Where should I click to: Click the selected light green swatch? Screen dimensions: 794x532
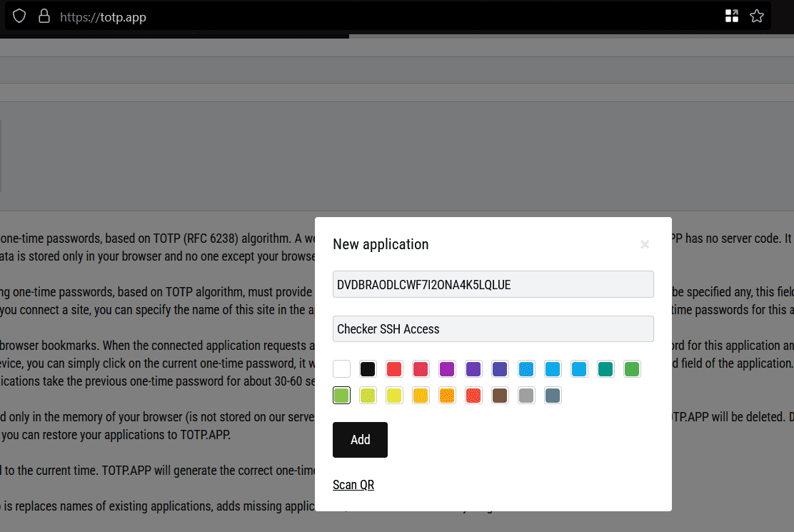coord(341,396)
